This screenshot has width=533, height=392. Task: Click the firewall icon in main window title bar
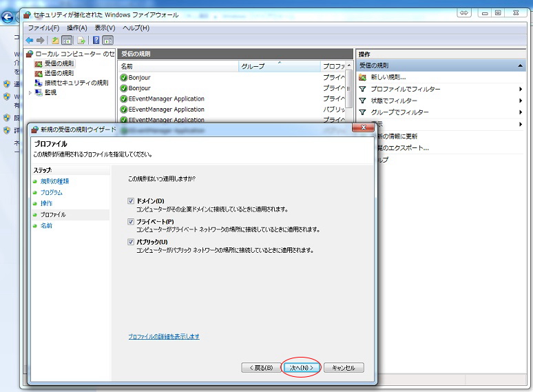pos(27,15)
